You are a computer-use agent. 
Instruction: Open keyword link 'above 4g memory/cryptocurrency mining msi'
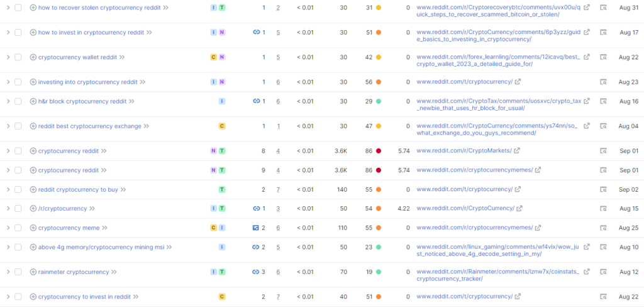click(101, 247)
